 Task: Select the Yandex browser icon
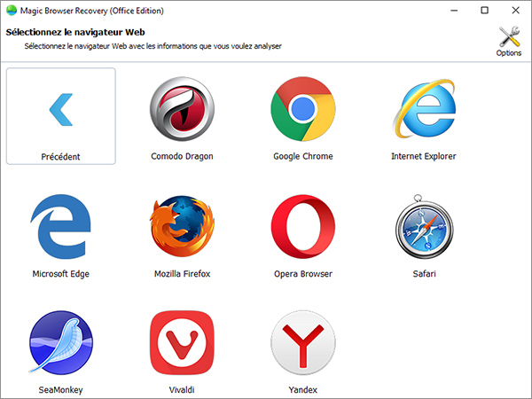pyautogui.click(x=303, y=342)
